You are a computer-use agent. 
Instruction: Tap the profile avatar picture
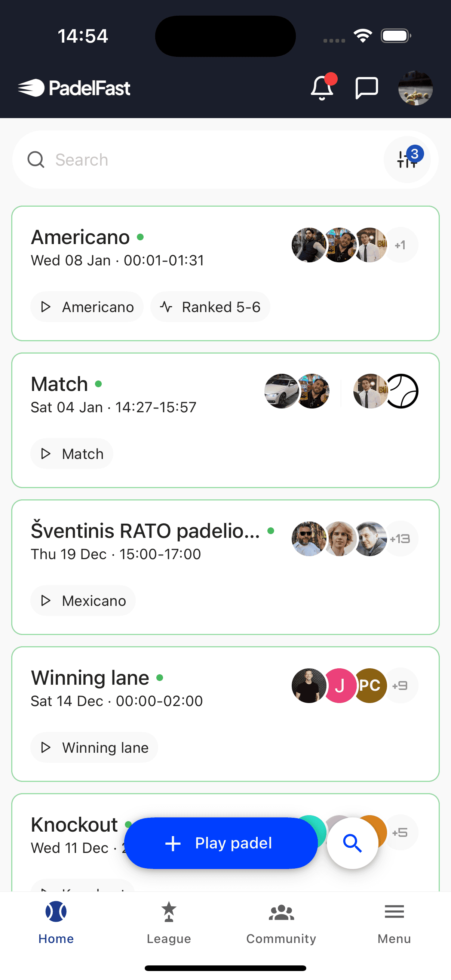click(x=415, y=88)
